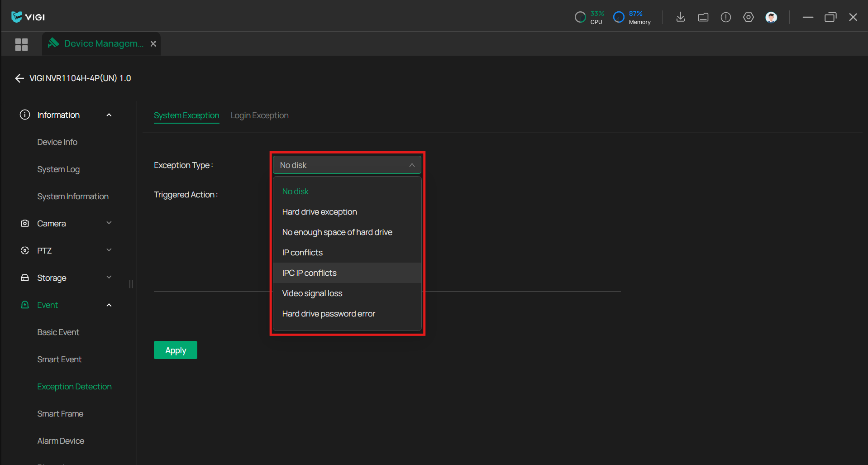Click the sidebar resize handle

131,284
